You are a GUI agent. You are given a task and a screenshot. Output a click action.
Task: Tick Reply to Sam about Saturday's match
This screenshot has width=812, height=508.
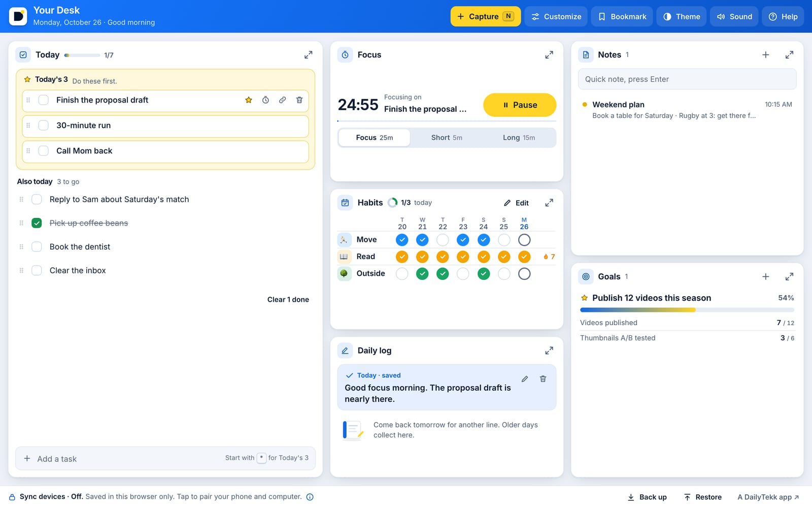pyautogui.click(x=37, y=200)
